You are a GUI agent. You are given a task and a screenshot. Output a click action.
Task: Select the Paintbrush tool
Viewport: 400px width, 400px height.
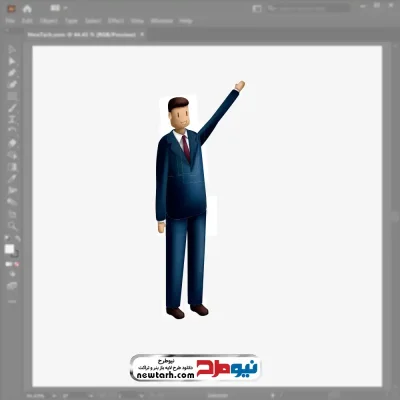click(12, 108)
